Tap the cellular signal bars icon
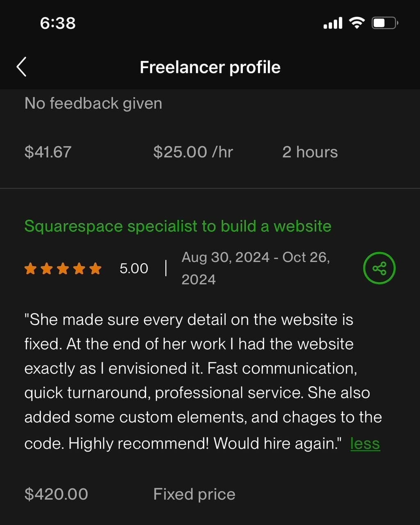The width and height of the screenshot is (420, 525). click(x=333, y=23)
